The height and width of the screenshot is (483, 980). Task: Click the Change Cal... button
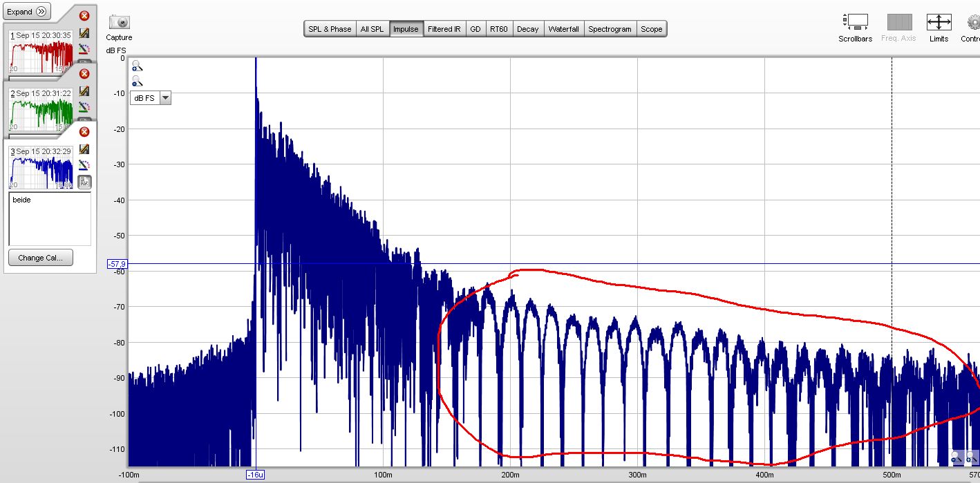pos(40,258)
